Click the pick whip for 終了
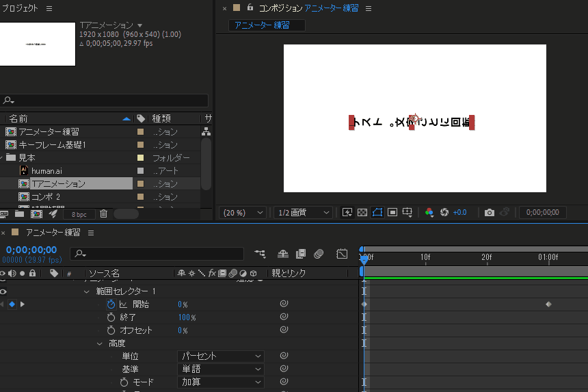This screenshot has width=588, height=392. 284,317
